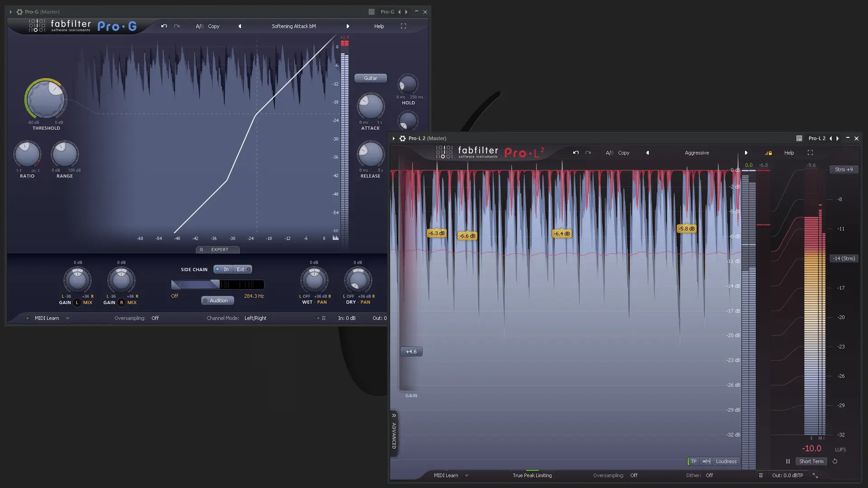Reset loudness measurement with circular arrow
Screen dimensions: 868x488
point(835,461)
